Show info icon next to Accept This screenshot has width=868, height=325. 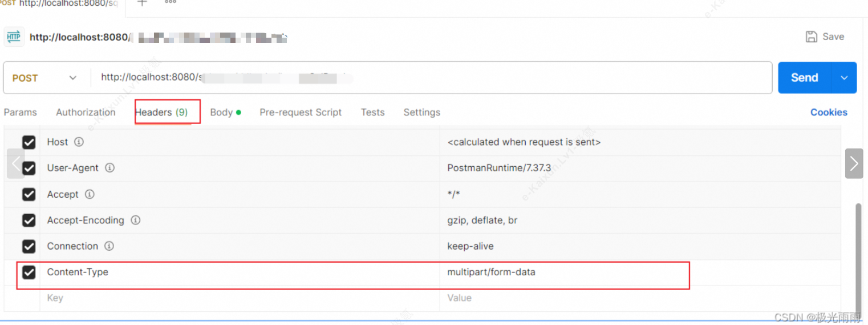(x=90, y=194)
